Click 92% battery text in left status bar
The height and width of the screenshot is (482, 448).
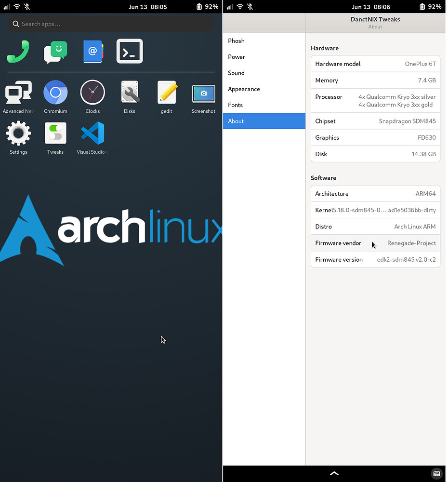pos(211,6)
